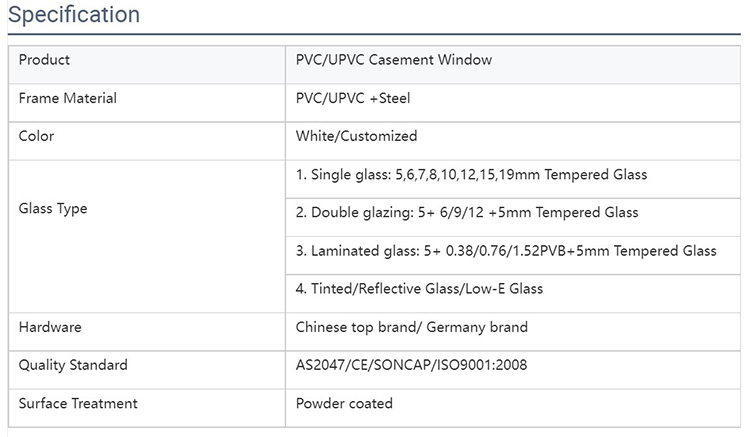Select the Frame Material label
The width and height of the screenshot is (750, 437).
coord(67,98)
